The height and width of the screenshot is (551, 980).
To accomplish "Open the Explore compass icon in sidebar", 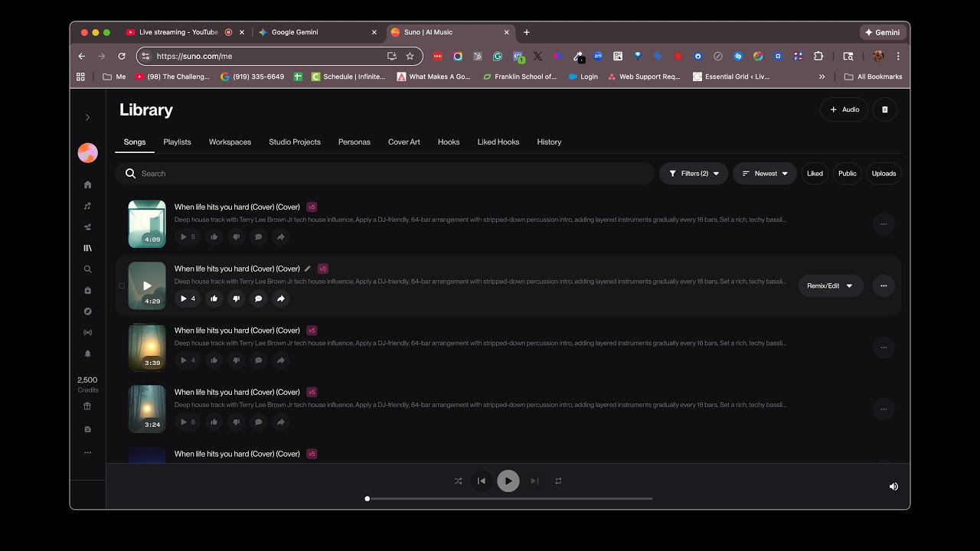I will click(x=87, y=311).
